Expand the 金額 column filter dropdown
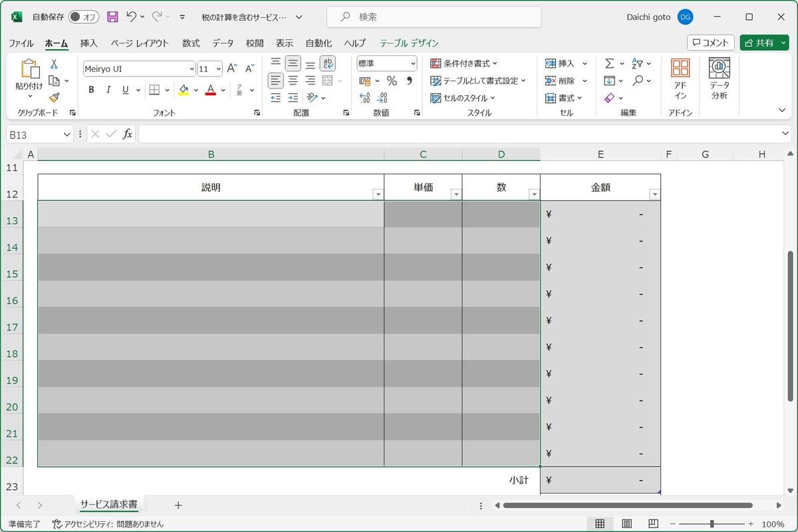This screenshot has height=532, width=798. click(654, 194)
